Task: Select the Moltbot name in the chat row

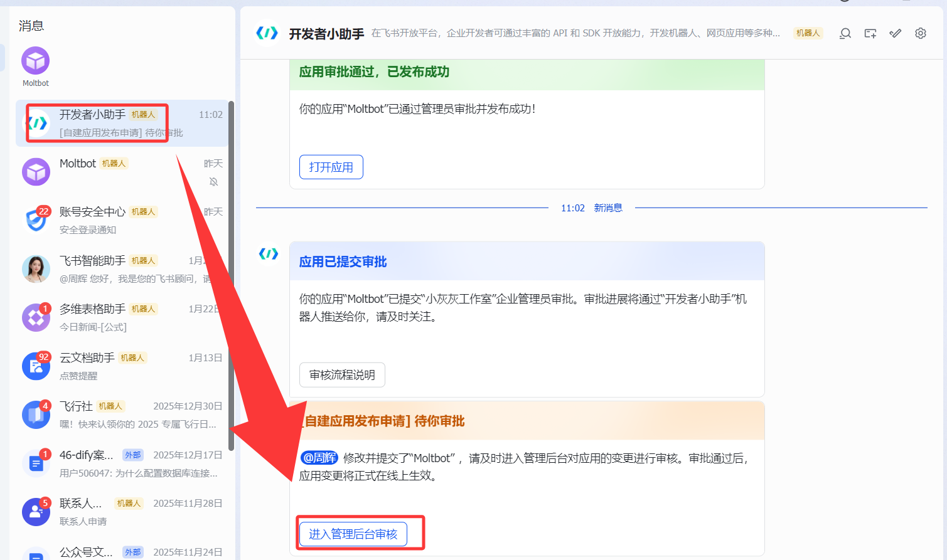Action: (78, 164)
